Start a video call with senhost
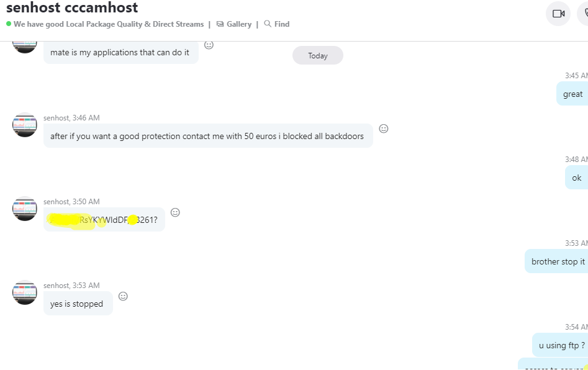This screenshot has width=588, height=370. pos(558,14)
